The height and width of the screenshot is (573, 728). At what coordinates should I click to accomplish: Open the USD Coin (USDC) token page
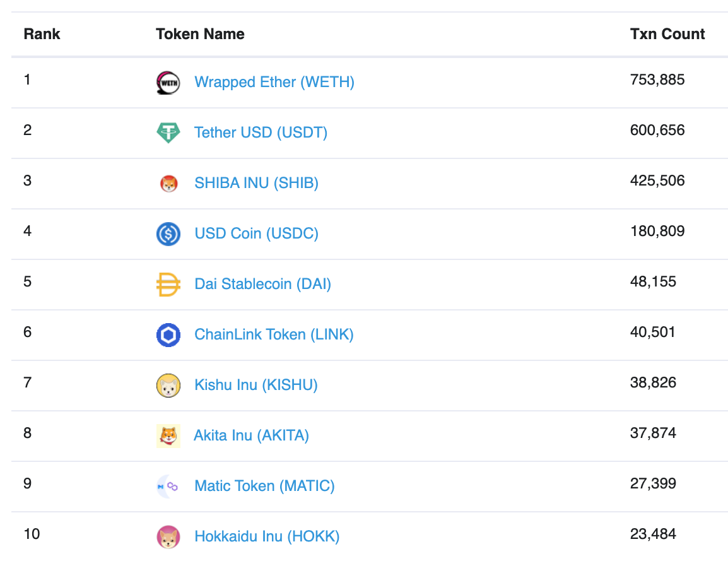[256, 233]
